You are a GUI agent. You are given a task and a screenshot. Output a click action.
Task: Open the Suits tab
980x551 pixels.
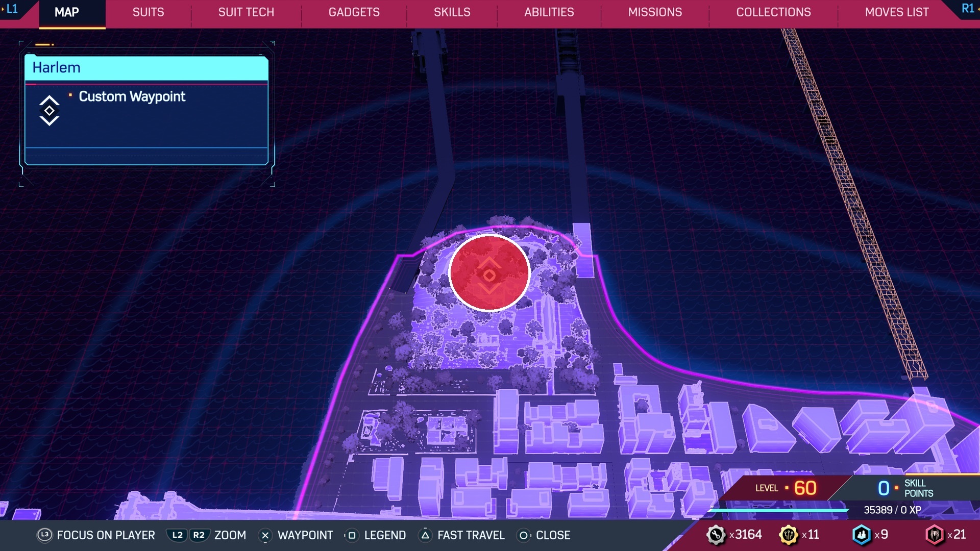pyautogui.click(x=148, y=12)
